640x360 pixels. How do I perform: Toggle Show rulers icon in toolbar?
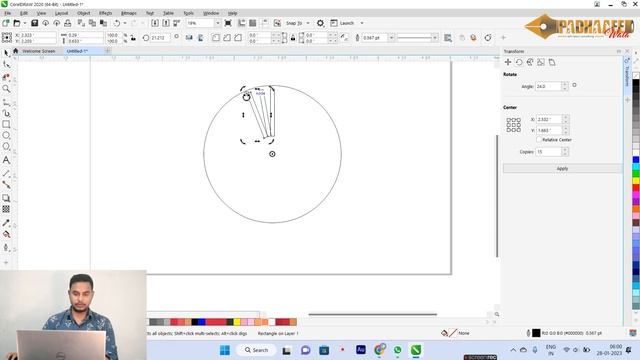[242, 23]
